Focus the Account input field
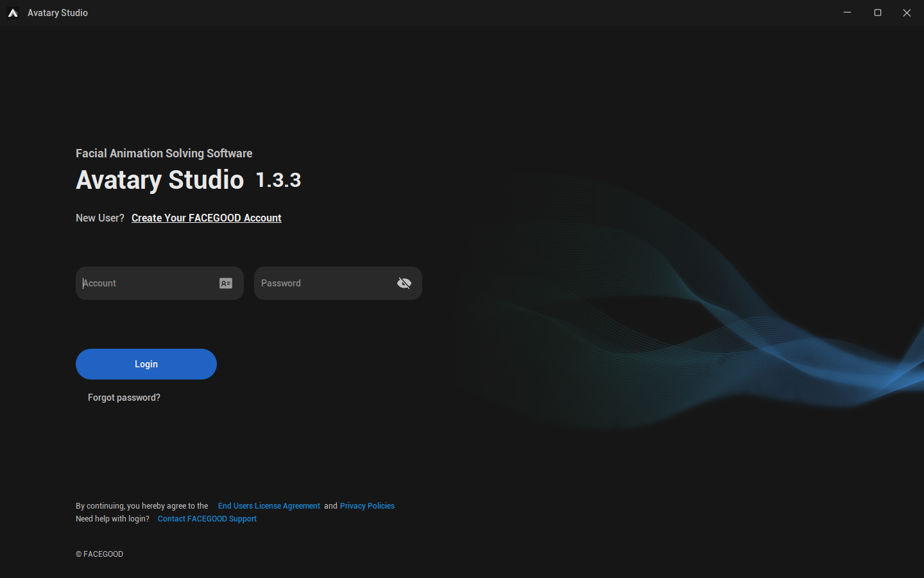The image size is (924, 578). click(x=160, y=283)
